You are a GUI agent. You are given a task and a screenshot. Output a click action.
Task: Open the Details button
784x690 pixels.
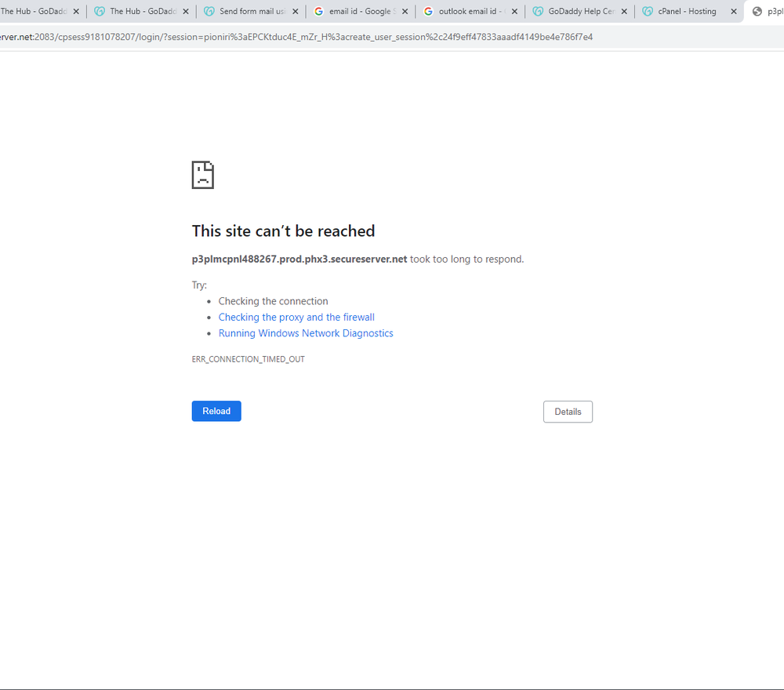tap(568, 412)
